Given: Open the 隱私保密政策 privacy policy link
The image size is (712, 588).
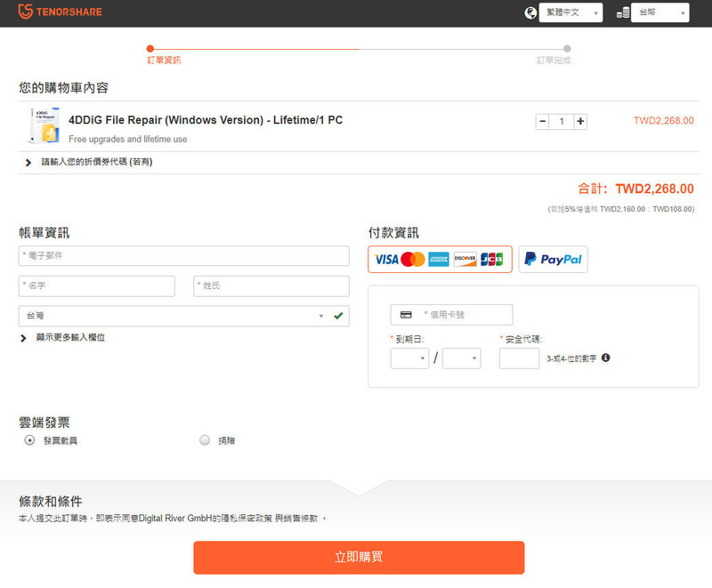Looking at the screenshot, I should coord(247,518).
